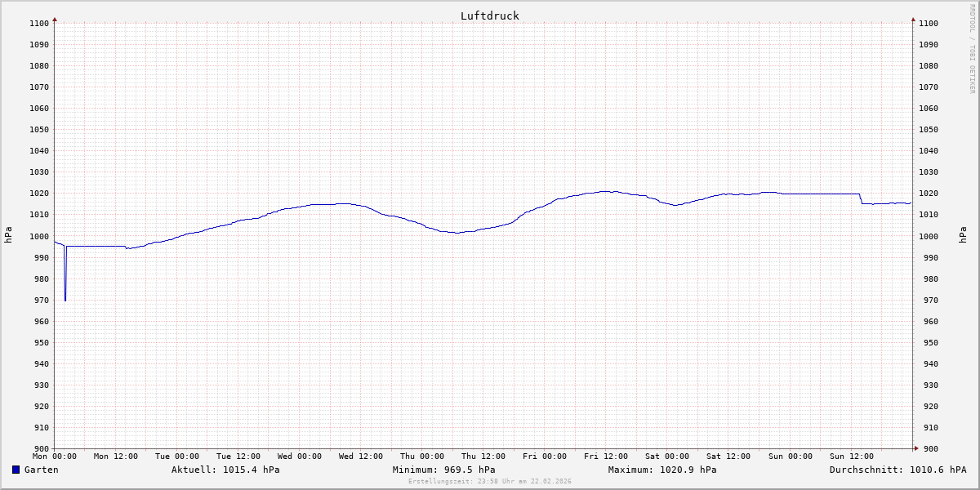Select the Garten legend label

pyautogui.click(x=41, y=470)
